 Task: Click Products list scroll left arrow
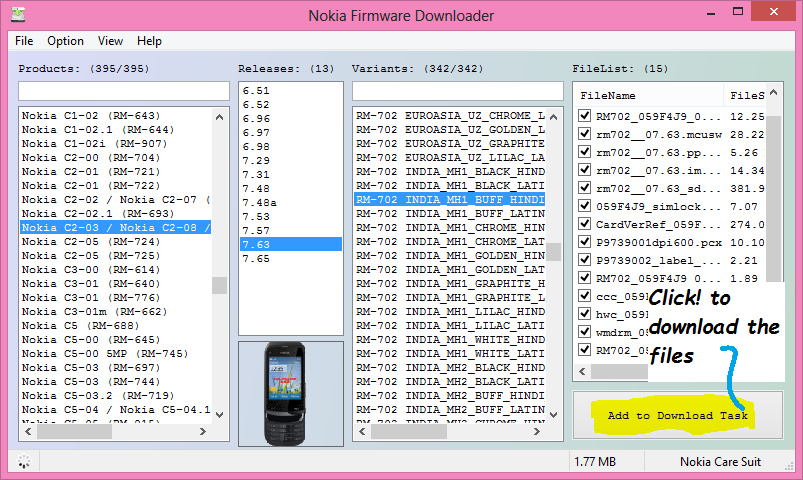pyautogui.click(x=28, y=431)
